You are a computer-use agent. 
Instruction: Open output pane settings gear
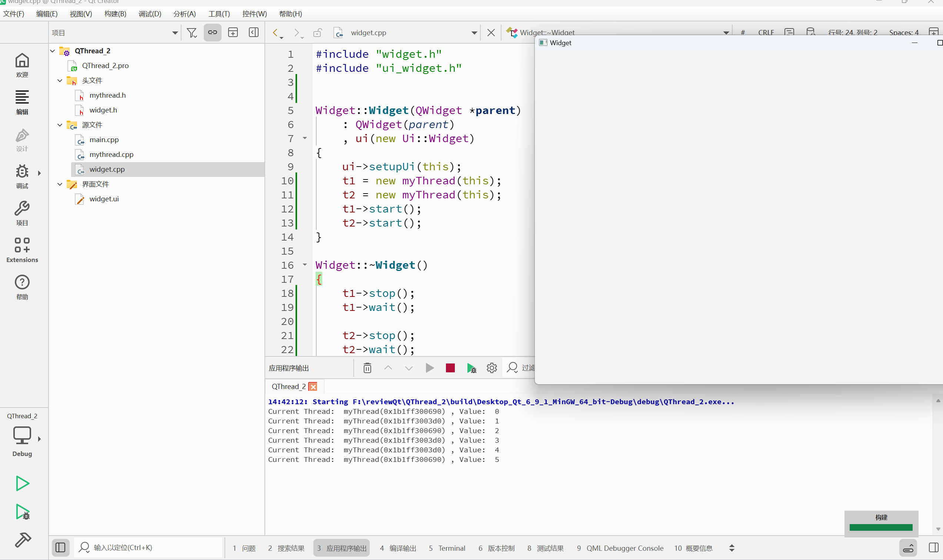[492, 368]
